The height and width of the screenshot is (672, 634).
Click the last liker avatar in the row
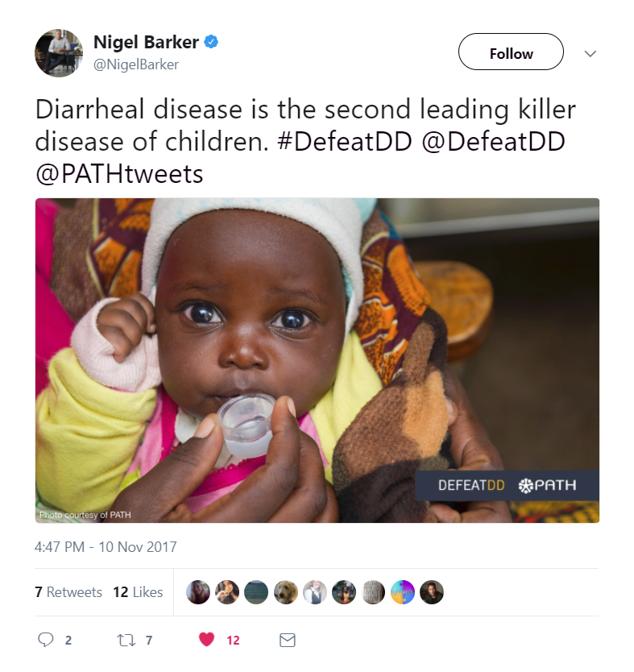[x=431, y=592]
